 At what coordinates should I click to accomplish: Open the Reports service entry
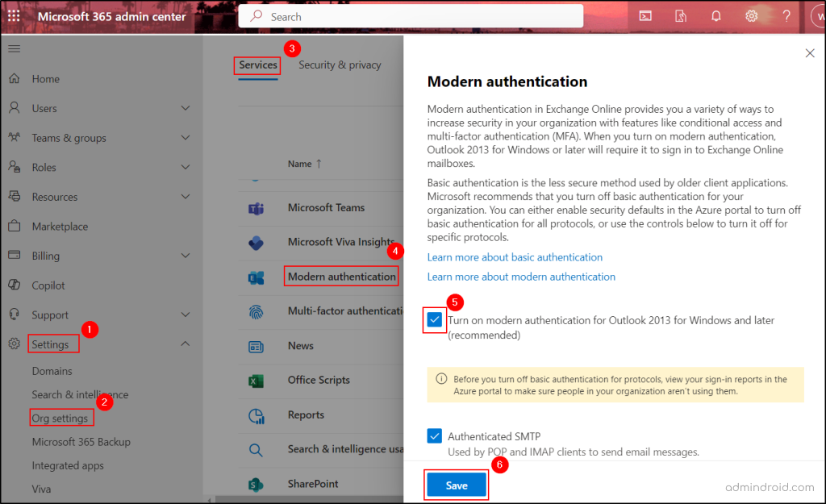pyautogui.click(x=306, y=414)
